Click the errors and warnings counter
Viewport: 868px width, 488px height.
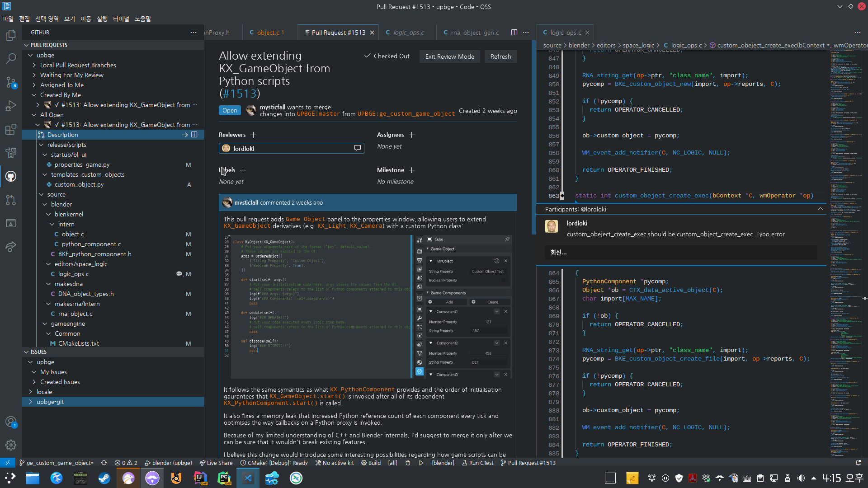[126, 463]
